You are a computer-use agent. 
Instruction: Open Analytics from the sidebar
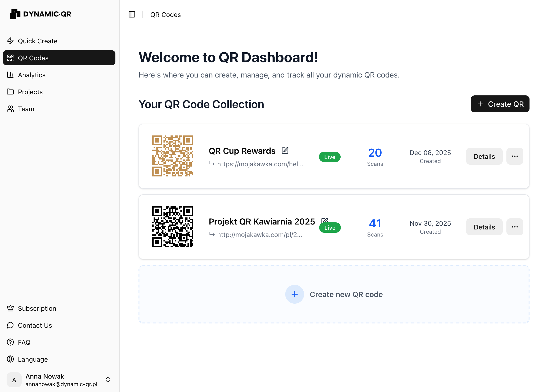[x=32, y=75]
